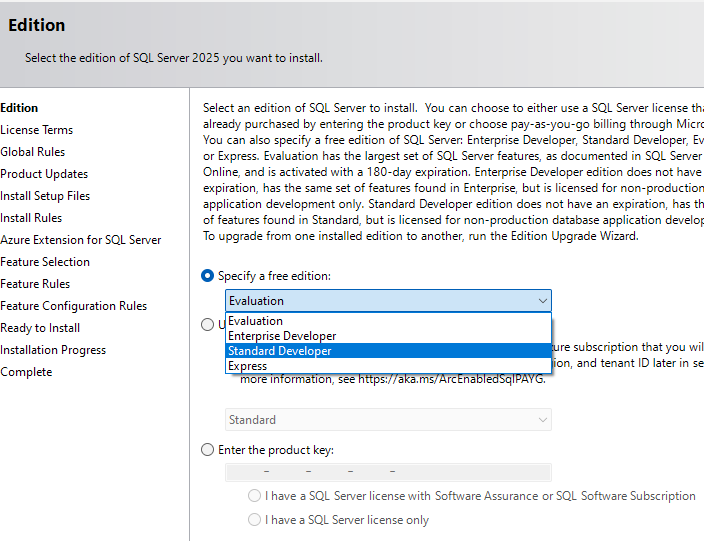
Task: Select Installation Progress step
Action: click(53, 350)
